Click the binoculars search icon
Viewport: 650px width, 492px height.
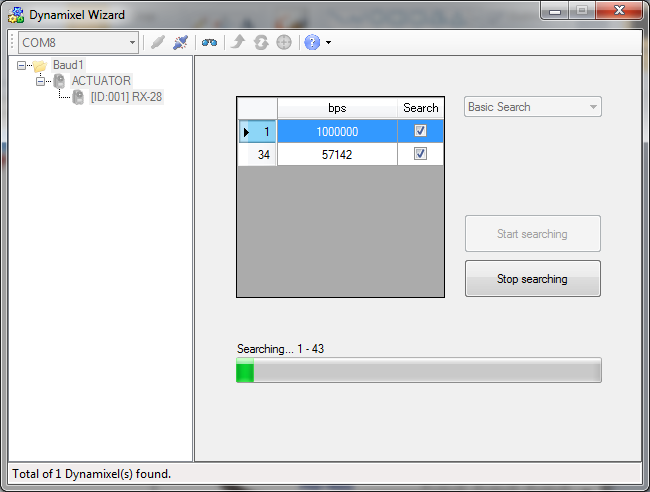[209, 43]
